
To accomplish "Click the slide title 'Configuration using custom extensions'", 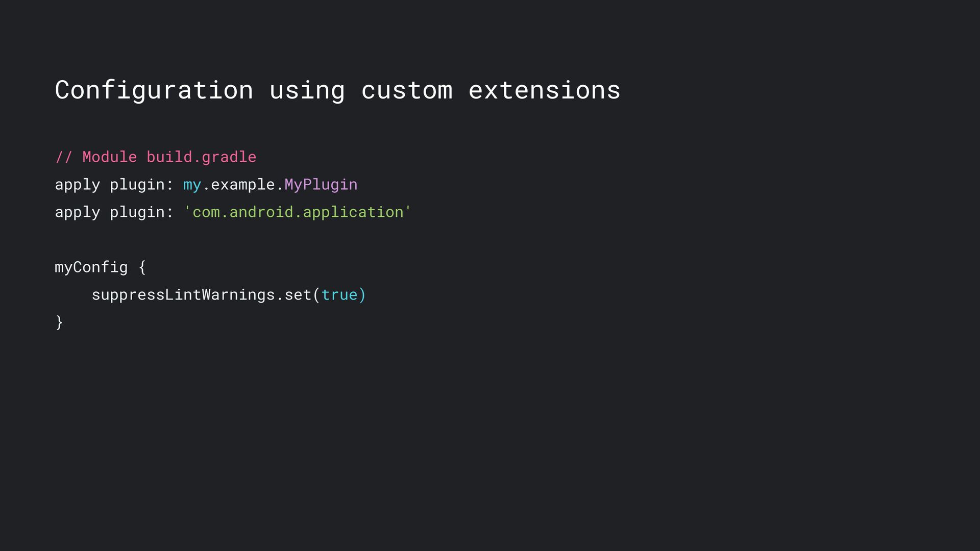I will pos(337,91).
